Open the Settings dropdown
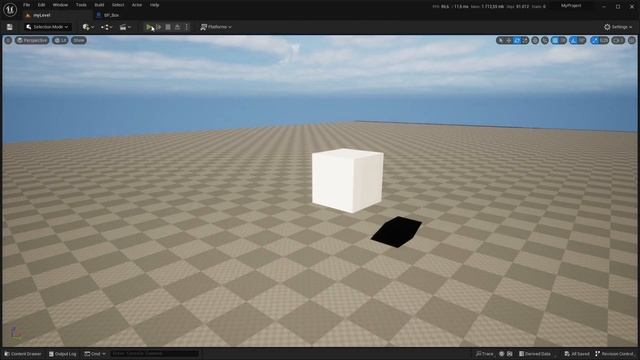640x360 pixels. [x=618, y=27]
